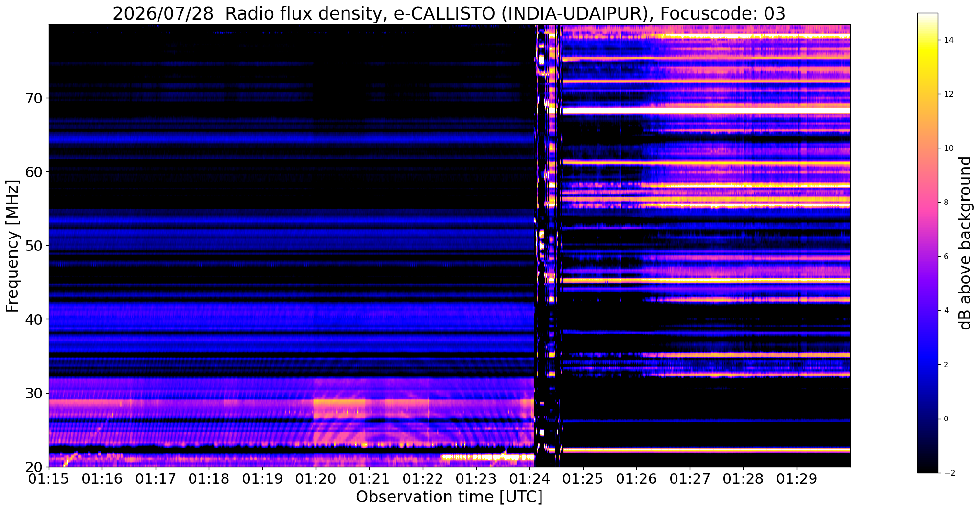
Task: Click the vertical interference burst at 01:24
Action: 548,246
